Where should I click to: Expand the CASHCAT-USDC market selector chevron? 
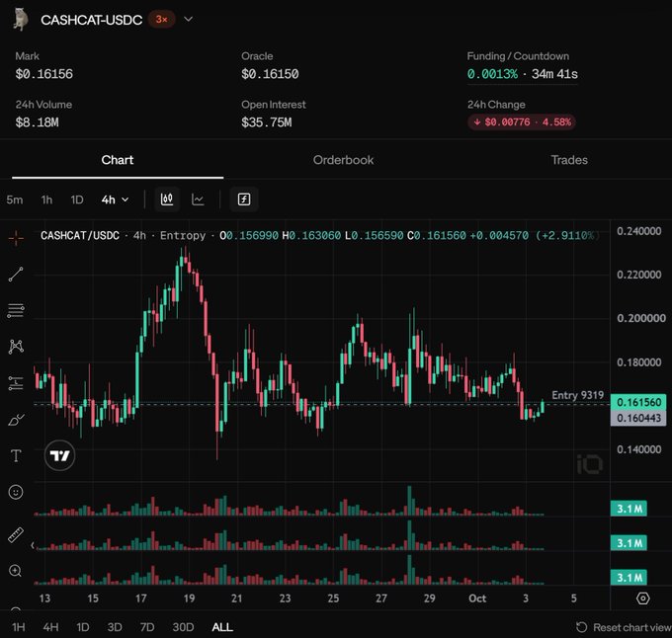(x=188, y=20)
